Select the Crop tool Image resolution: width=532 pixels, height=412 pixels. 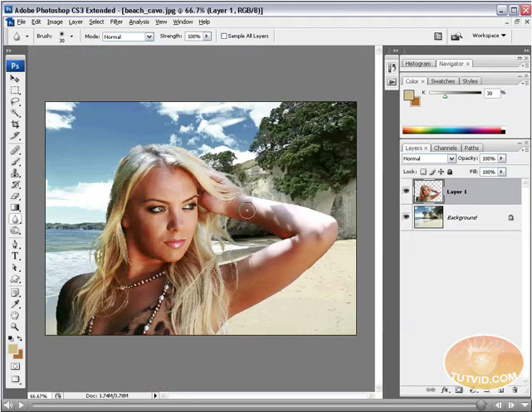click(15, 124)
